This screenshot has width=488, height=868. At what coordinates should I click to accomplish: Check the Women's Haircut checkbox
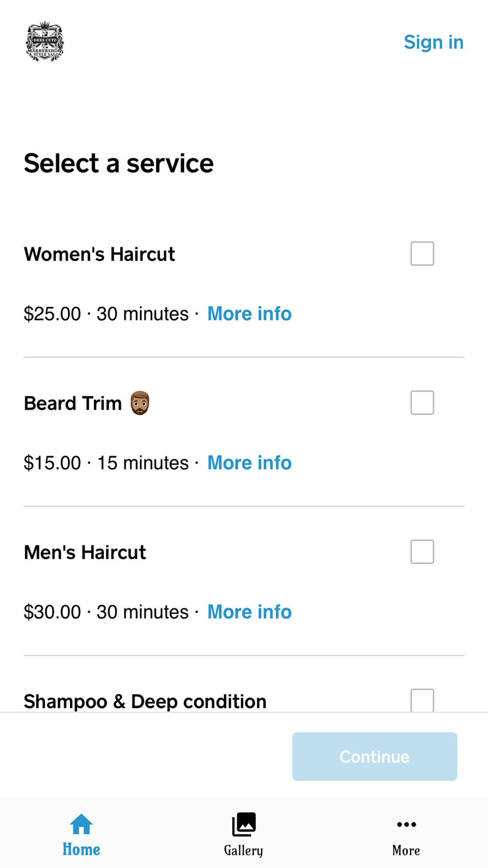[422, 253]
